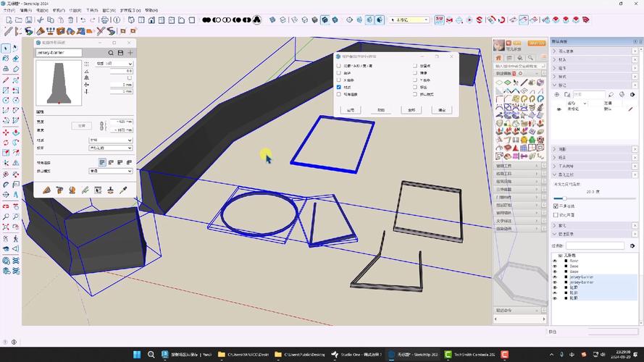Click the home tab icon in plugin library panel

(498, 58)
